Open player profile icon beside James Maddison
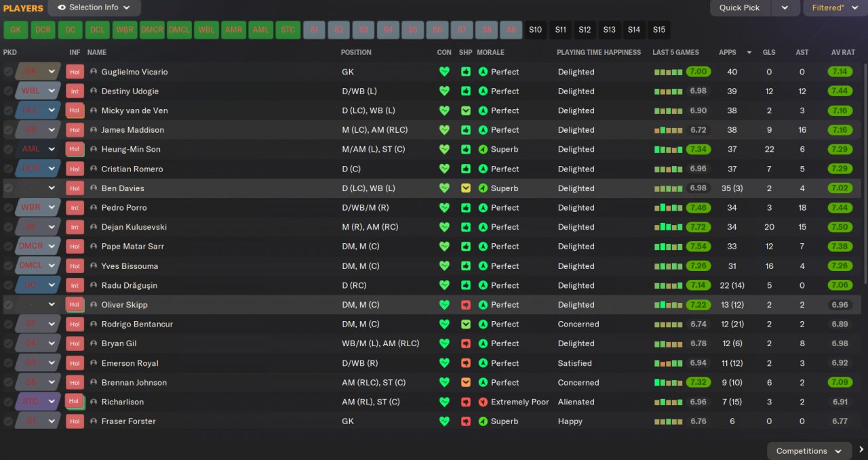This screenshot has height=460, width=868. (x=94, y=130)
